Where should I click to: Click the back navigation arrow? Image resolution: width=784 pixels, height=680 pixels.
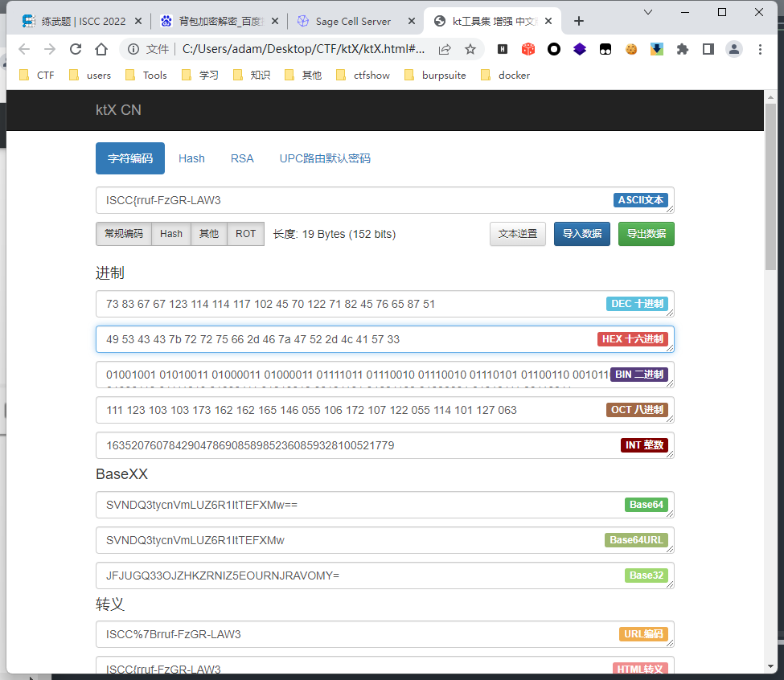click(x=24, y=49)
